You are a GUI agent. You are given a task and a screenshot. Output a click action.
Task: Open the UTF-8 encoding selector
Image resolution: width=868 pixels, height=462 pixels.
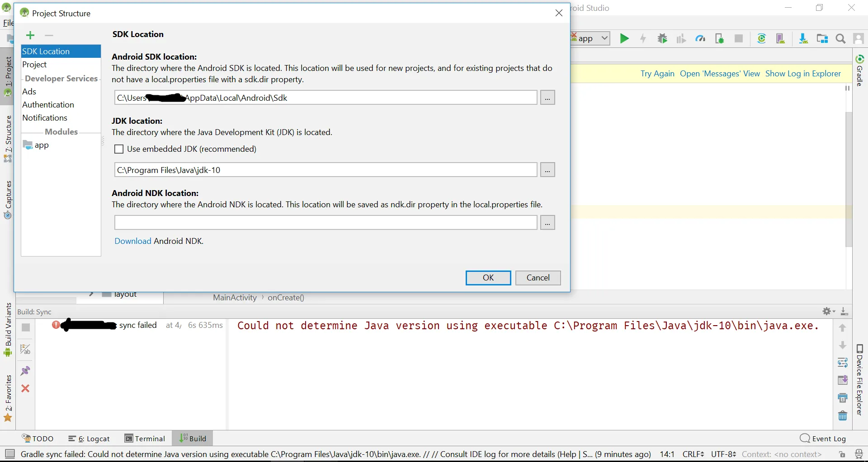[723, 454]
